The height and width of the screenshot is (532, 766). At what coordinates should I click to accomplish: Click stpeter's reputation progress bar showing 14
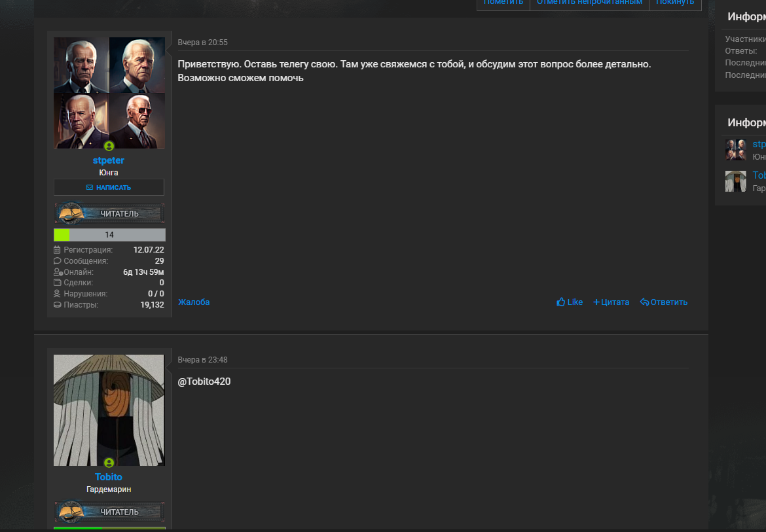click(x=109, y=235)
